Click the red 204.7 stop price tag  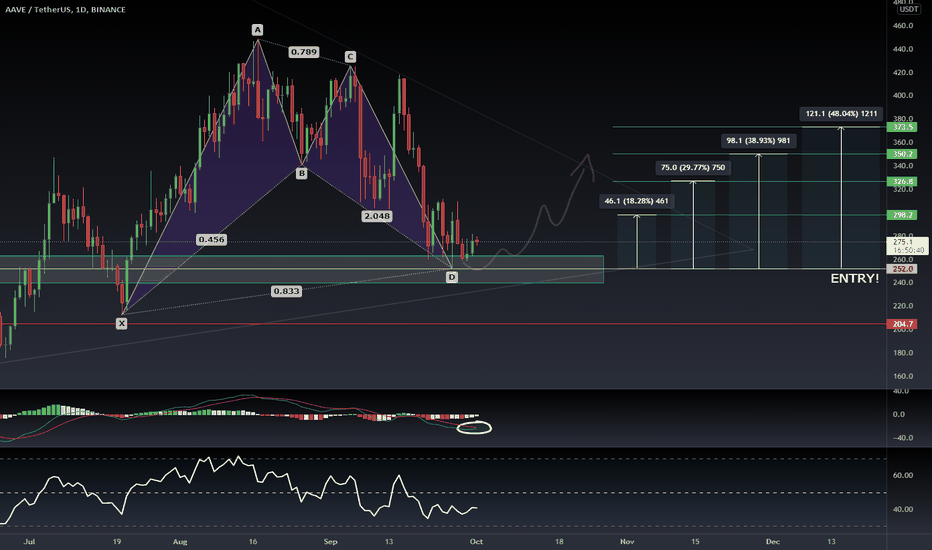(x=902, y=324)
